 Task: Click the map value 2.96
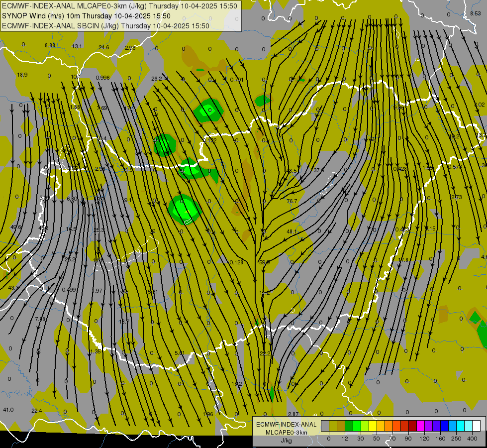point(130,48)
